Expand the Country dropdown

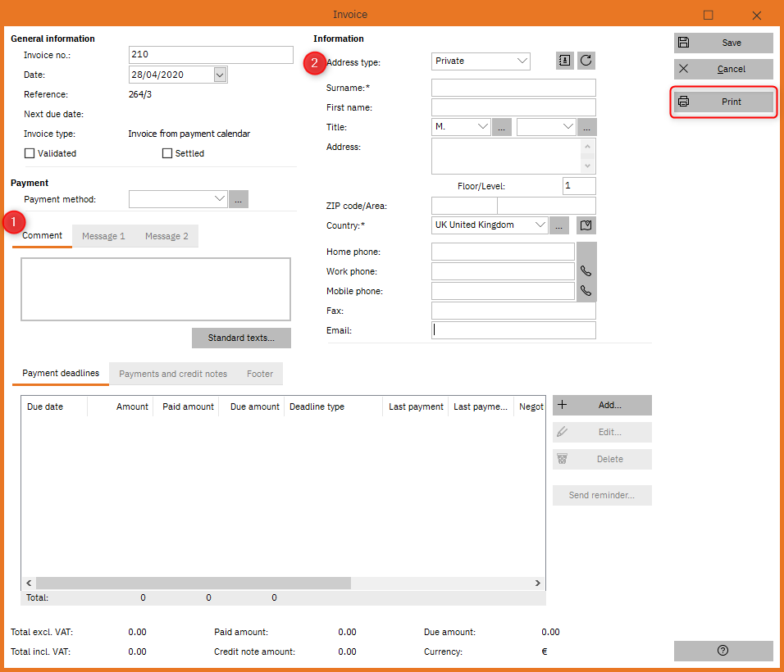pos(540,225)
